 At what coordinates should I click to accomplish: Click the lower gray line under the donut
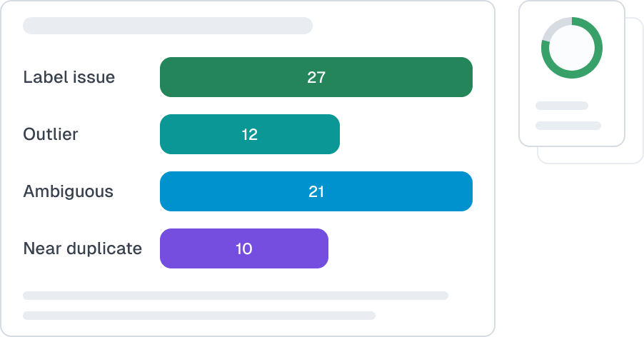568,126
